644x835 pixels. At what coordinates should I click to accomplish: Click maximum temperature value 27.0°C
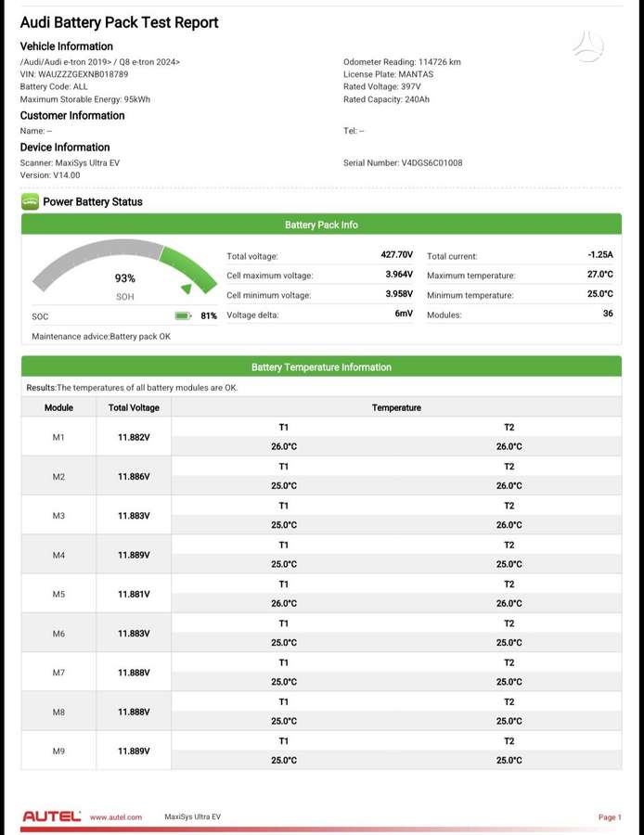(x=600, y=275)
